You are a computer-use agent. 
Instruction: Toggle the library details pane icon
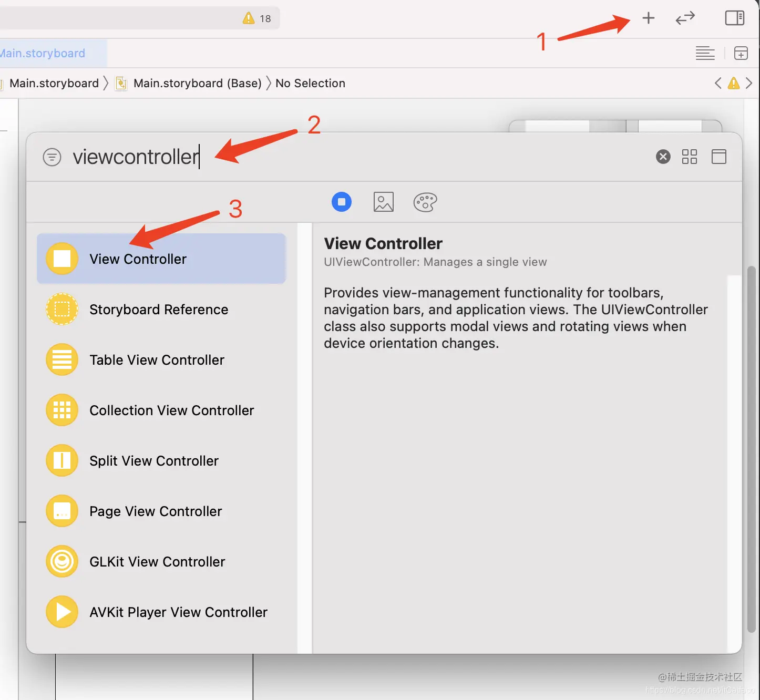pyautogui.click(x=719, y=157)
